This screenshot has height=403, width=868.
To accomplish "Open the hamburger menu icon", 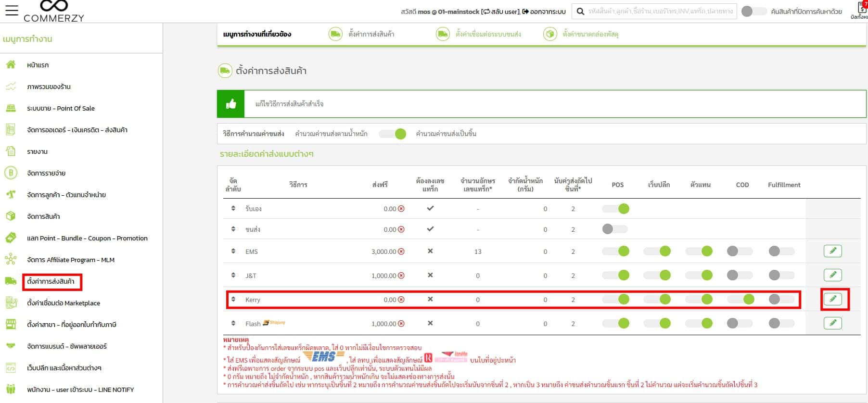I will coord(12,10).
